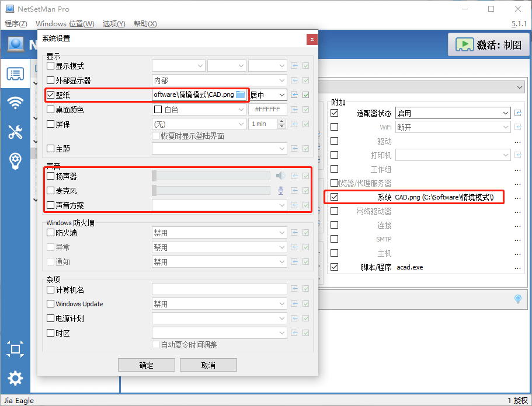This screenshot has height=406, width=532.
Task: Enable the 防火墙 checkbox
Action: 51,233
